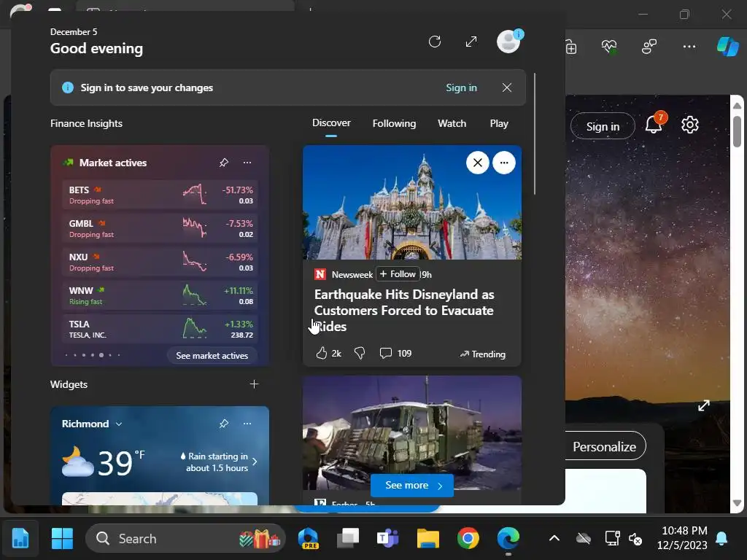
Task: Follow Newsweek publisher
Action: (x=398, y=274)
